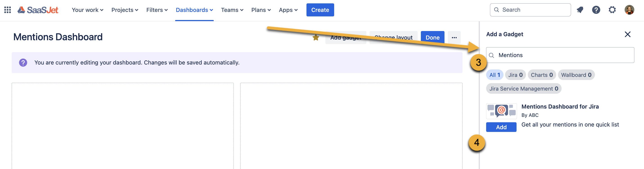This screenshot has height=169, width=644.
Task: Click the Done button
Action: (432, 38)
